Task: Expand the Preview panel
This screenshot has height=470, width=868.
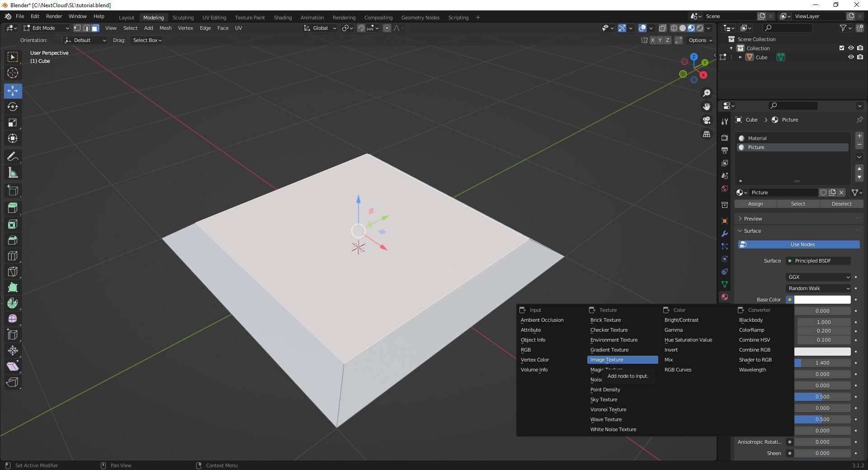Action: (x=753, y=219)
